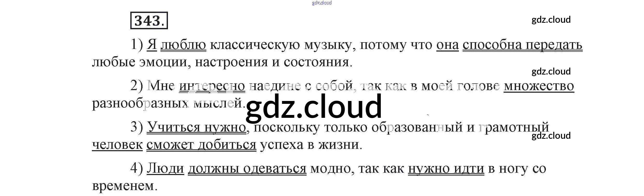Select the underlined word "человек"
Screen dimensions: 644x196
coord(117,144)
